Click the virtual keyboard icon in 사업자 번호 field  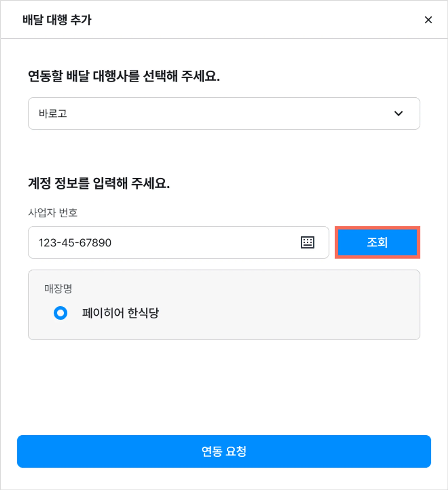[x=308, y=242]
